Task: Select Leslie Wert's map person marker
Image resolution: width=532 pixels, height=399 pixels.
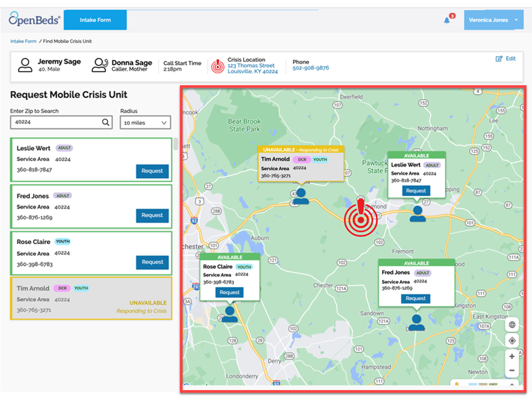Action: click(418, 214)
